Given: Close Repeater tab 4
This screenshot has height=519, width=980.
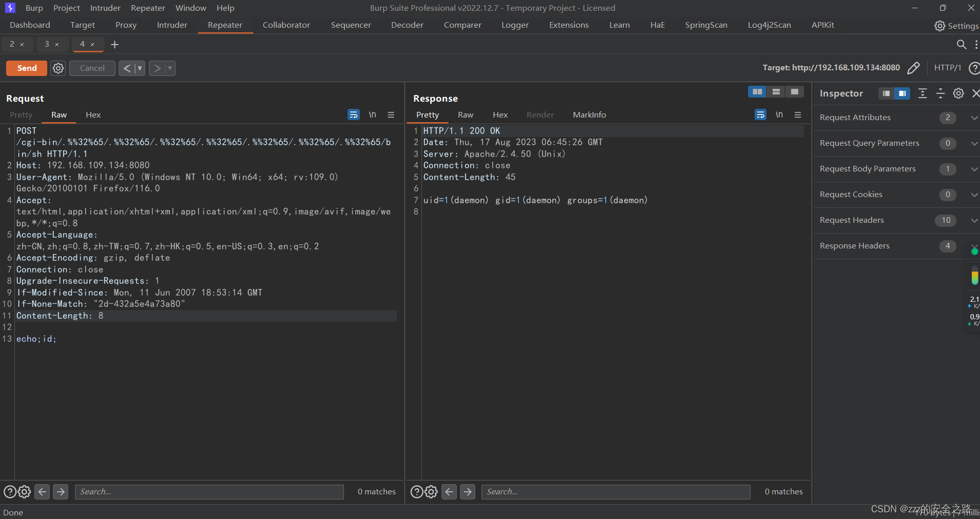Looking at the screenshot, I should 92,45.
